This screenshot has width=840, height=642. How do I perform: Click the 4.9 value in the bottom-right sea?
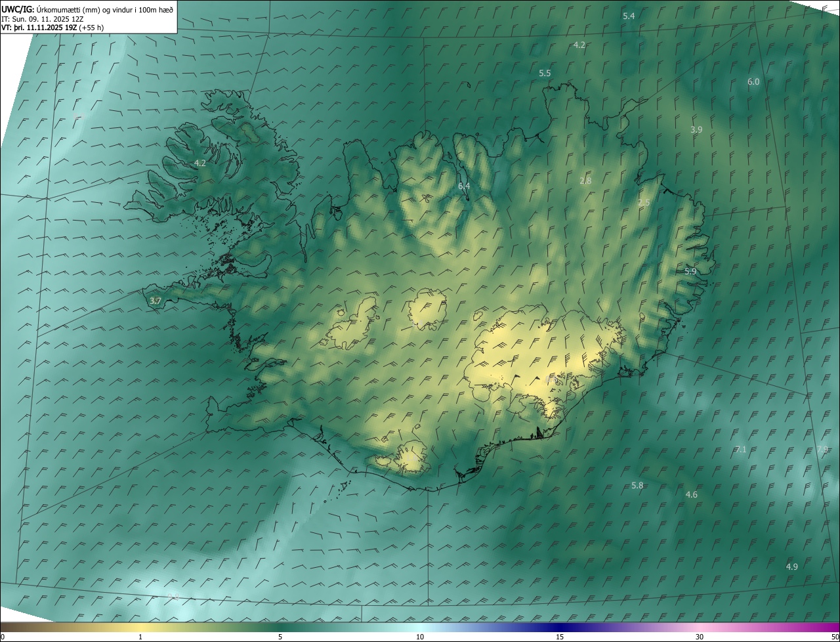click(791, 567)
